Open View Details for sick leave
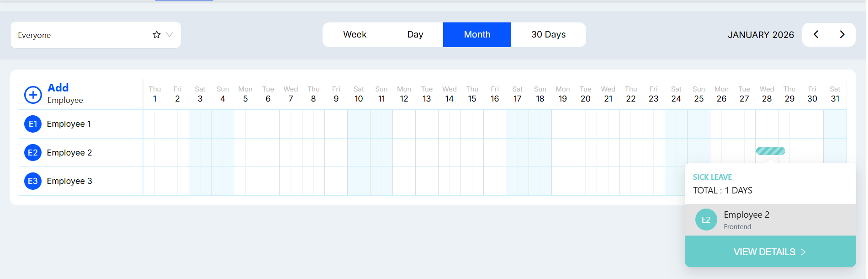868x279 pixels. [x=770, y=252]
